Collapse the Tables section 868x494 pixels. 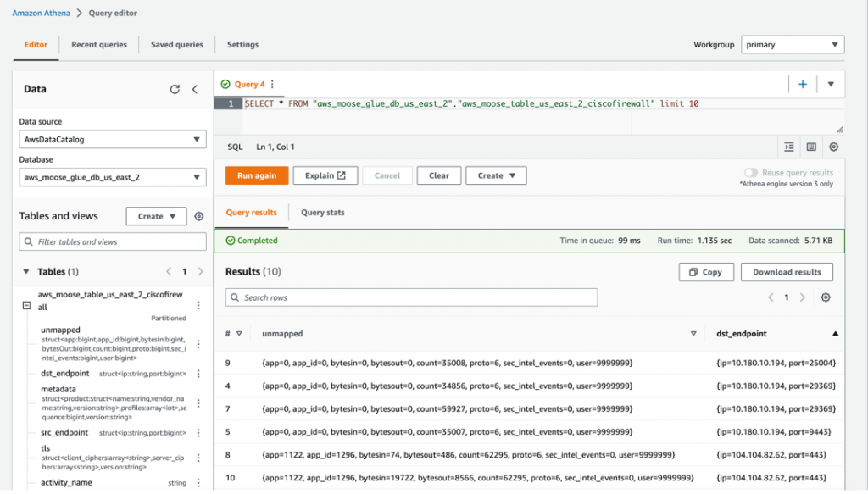(25, 272)
